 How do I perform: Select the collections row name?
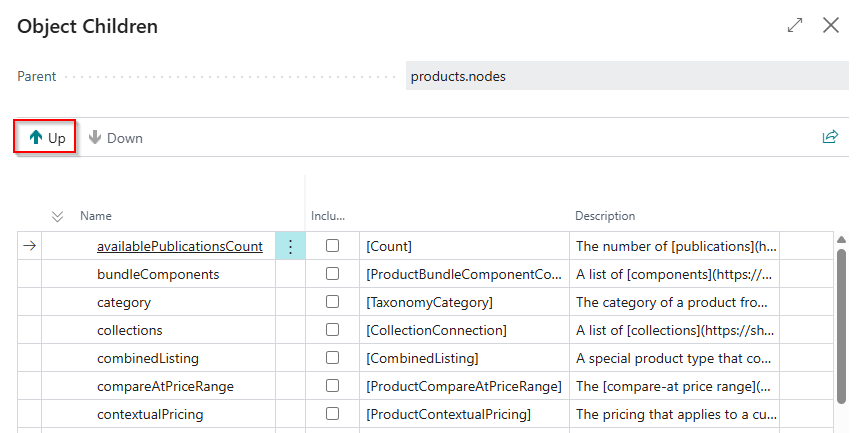130,331
